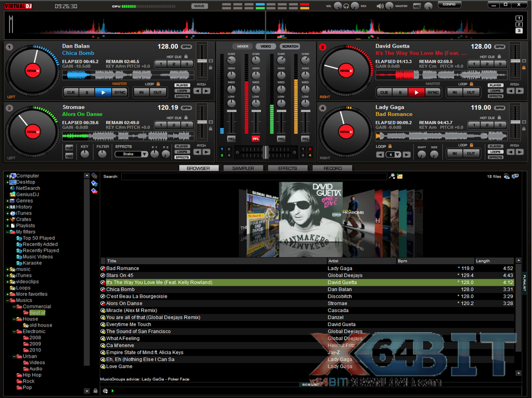
Task: Toggle hot cue lock on deck 1
Action: click(x=186, y=56)
